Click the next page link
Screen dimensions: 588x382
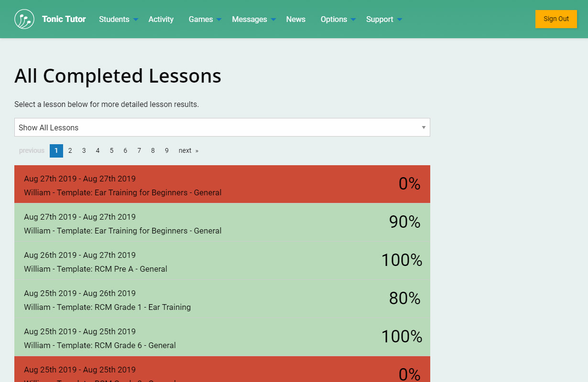tap(188, 150)
